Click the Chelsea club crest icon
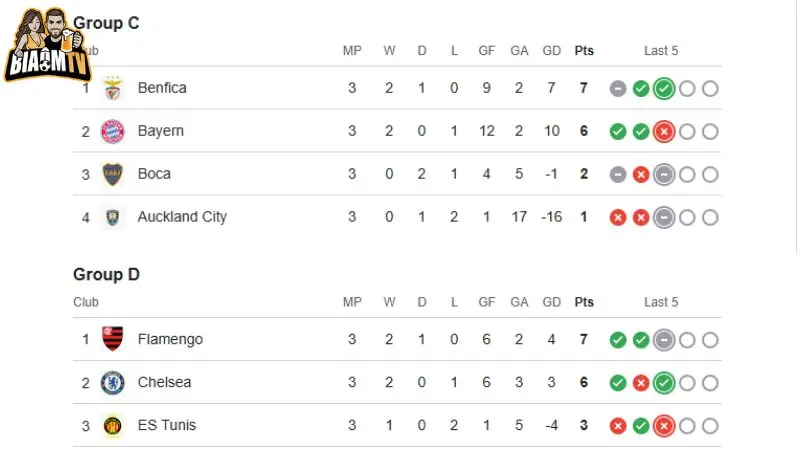800x450 pixels. point(113,382)
